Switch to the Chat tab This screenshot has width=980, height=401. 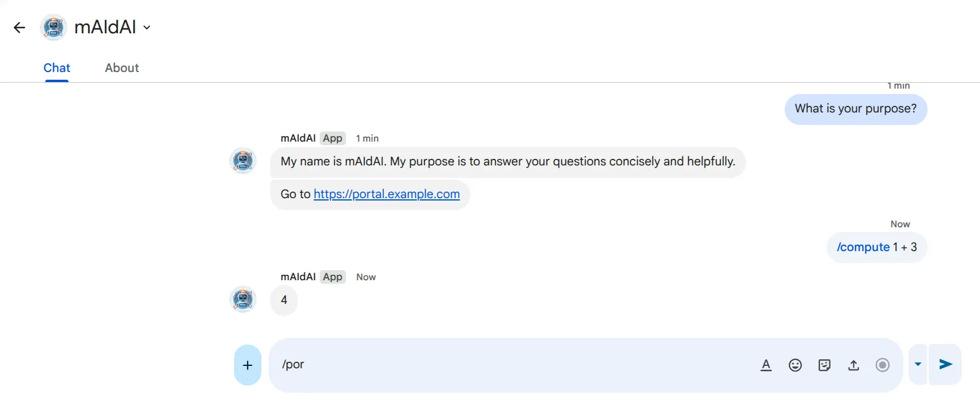(x=57, y=68)
